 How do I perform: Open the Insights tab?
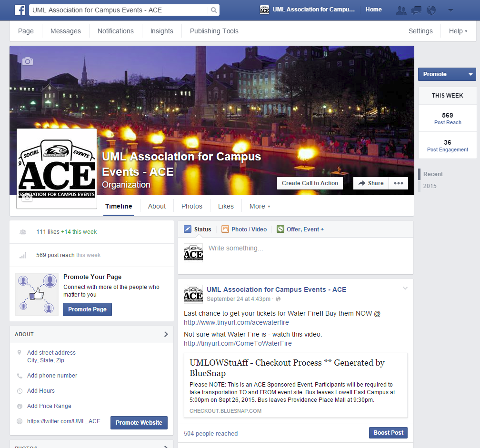pyautogui.click(x=161, y=31)
